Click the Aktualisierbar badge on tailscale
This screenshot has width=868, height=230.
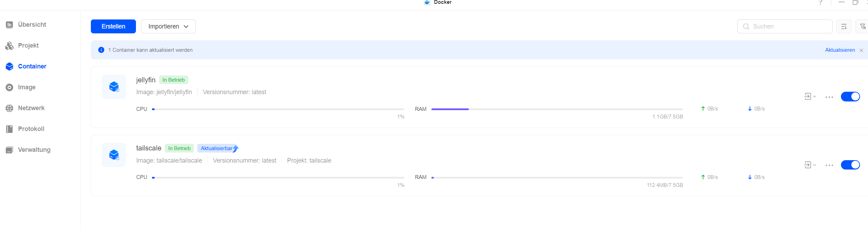(x=218, y=148)
